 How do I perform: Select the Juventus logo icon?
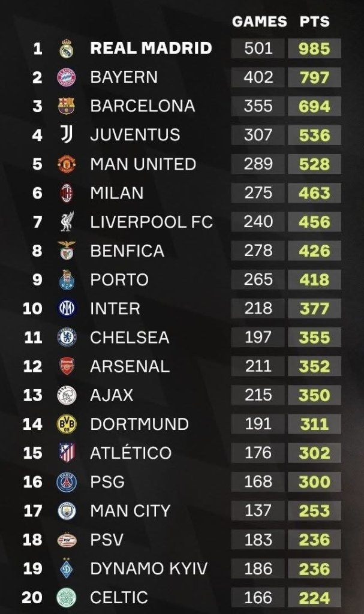(67, 135)
